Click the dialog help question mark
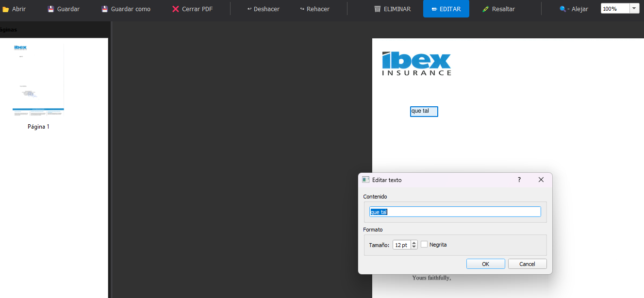This screenshot has height=298, width=644. 519,180
